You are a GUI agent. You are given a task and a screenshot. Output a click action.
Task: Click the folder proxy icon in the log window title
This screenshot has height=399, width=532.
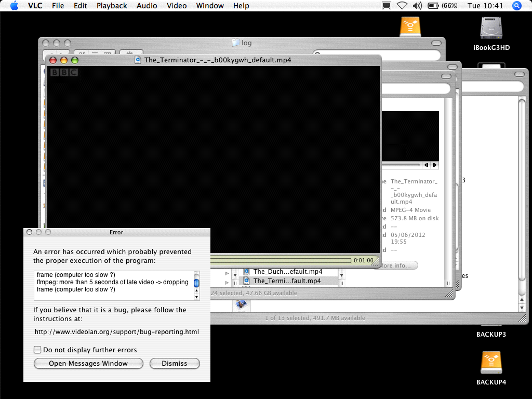235,43
